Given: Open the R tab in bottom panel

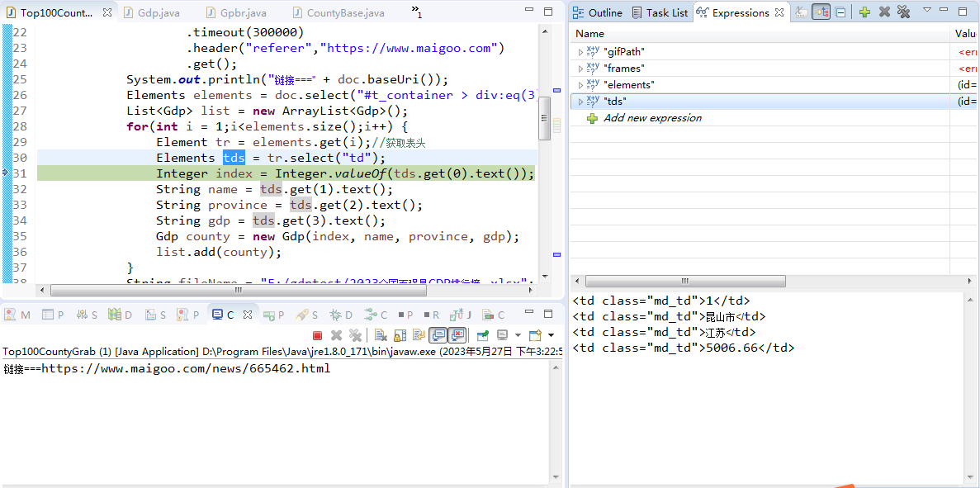Looking at the screenshot, I should click(x=431, y=315).
